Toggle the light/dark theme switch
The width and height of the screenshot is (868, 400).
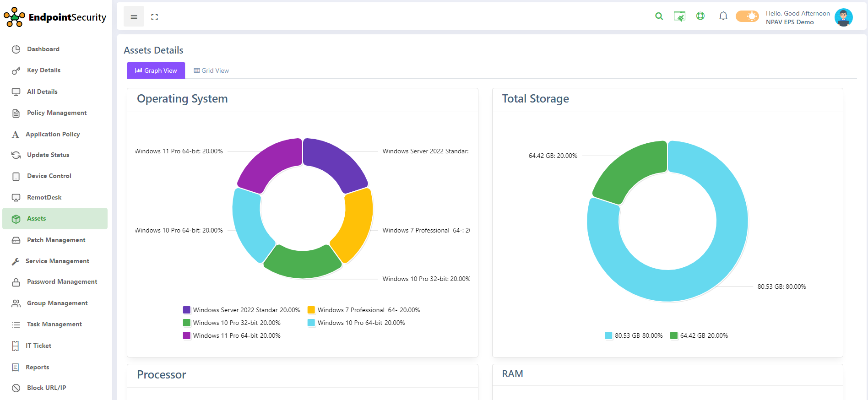pyautogui.click(x=747, y=16)
